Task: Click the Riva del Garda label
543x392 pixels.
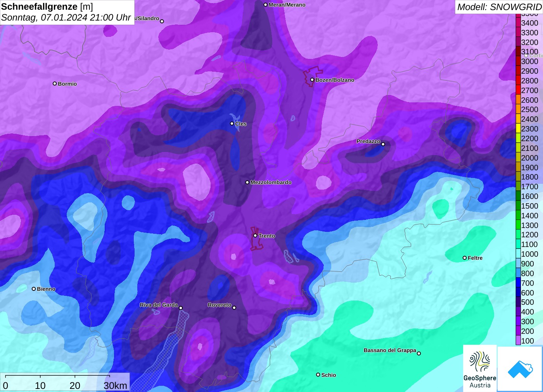Action: point(159,305)
